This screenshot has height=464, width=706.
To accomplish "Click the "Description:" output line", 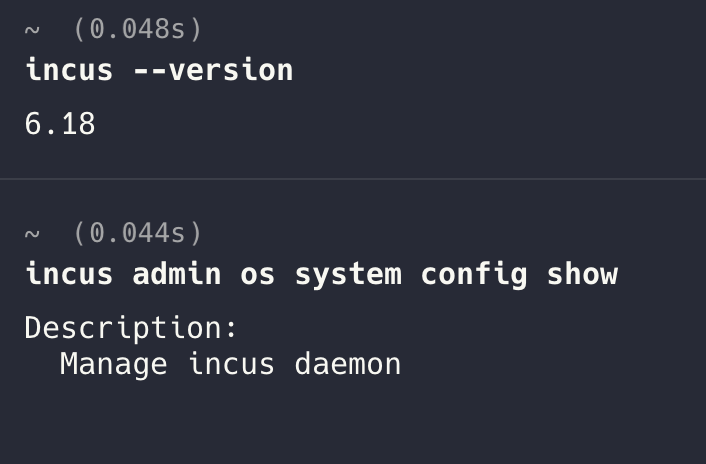I will (132, 328).
